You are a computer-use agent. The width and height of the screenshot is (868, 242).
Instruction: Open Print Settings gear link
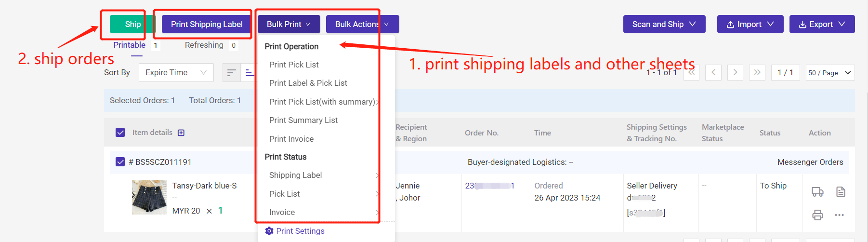tap(295, 231)
